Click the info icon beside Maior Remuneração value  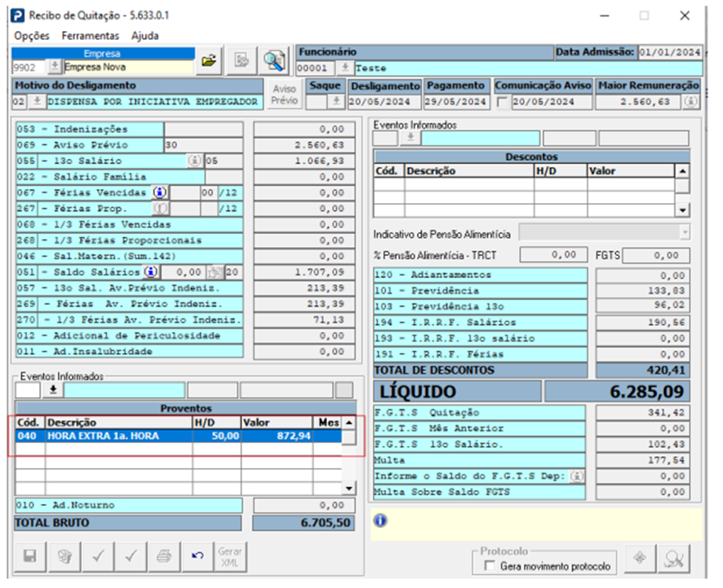coord(690,101)
